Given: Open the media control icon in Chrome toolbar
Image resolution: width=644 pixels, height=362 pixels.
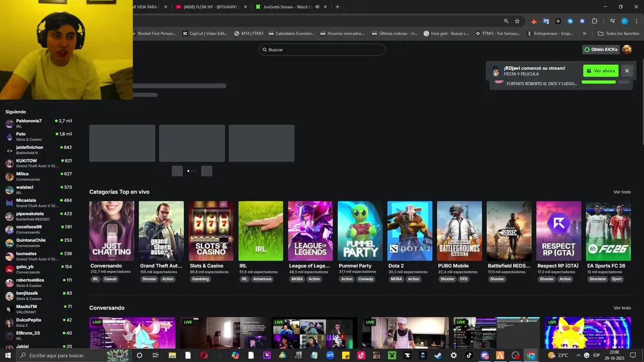Looking at the screenshot, I should click(x=612, y=21).
